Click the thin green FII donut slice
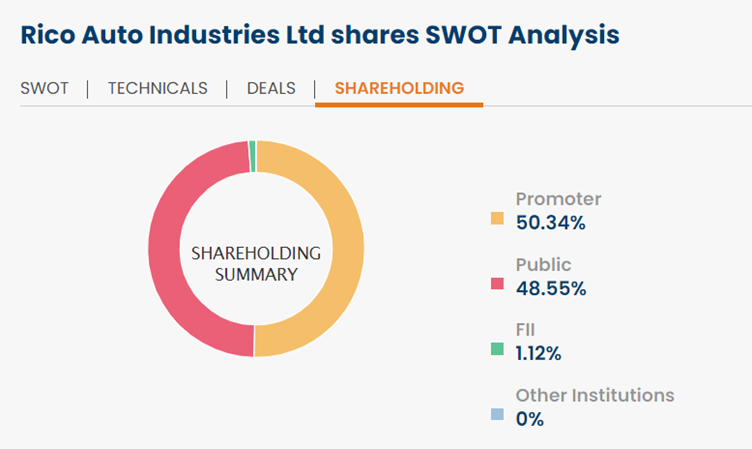 [253, 155]
